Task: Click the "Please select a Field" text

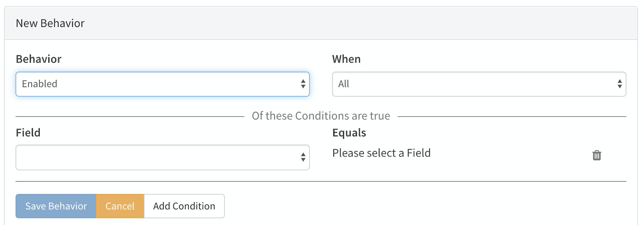Action: point(381,153)
